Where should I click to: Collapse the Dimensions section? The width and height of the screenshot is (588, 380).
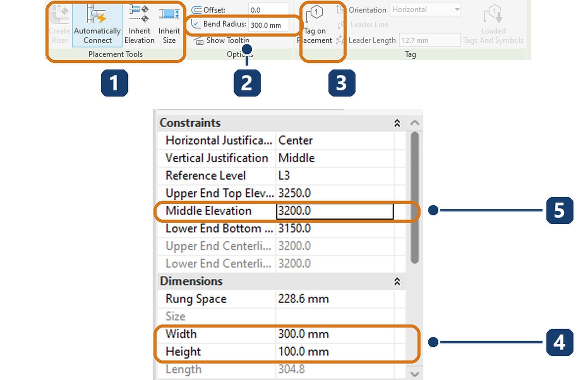pos(397,281)
